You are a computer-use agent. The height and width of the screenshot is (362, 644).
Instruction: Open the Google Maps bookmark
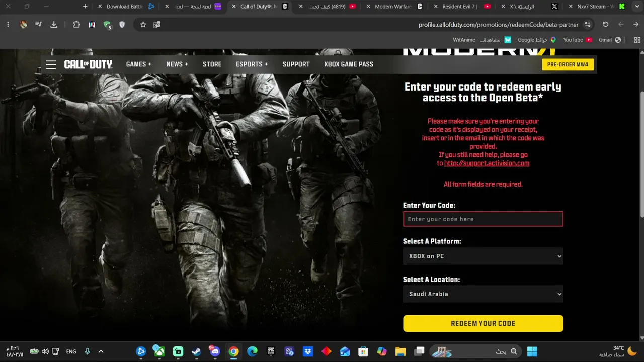point(537,40)
